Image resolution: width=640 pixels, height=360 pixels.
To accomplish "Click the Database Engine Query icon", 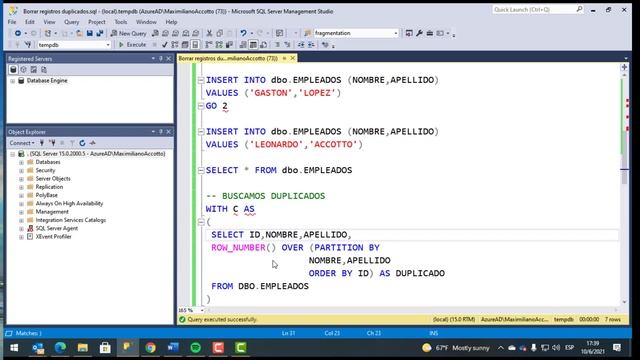I will pyautogui.click(x=156, y=33).
